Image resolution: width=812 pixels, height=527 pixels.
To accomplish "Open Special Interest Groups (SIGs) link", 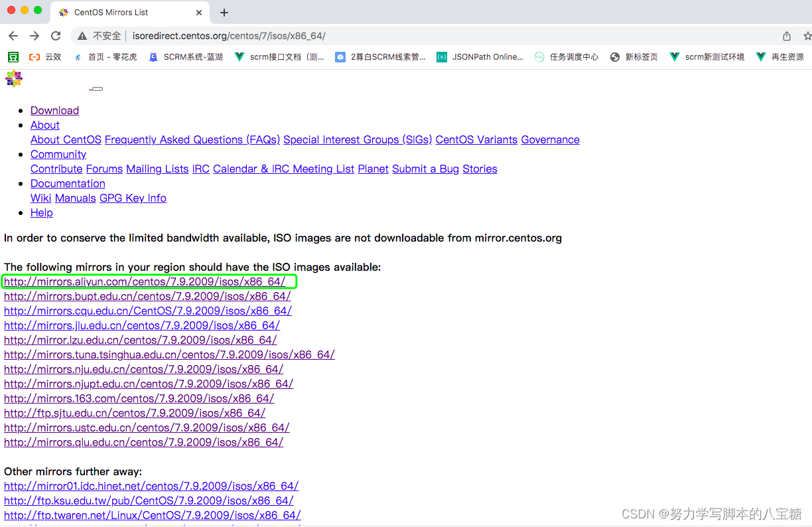I will pyautogui.click(x=358, y=140).
